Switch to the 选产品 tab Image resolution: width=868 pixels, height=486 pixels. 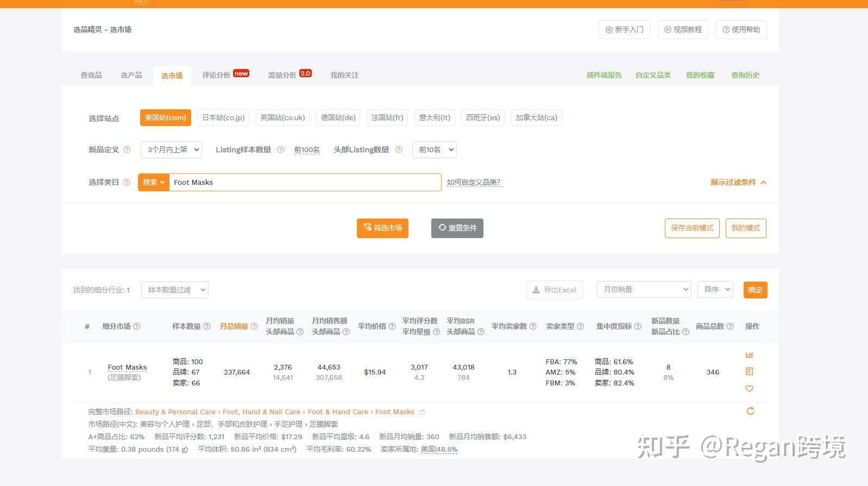click(x=131, y=75)
